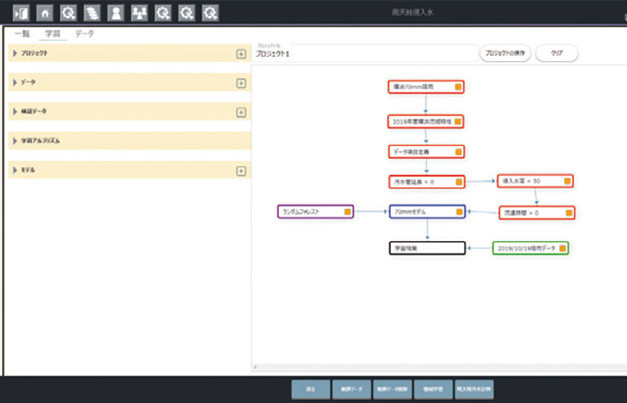The width and height of the screenshot is (627, 403).
Task: Click the user profile icon in toolbar
Action: coord(116,13)
